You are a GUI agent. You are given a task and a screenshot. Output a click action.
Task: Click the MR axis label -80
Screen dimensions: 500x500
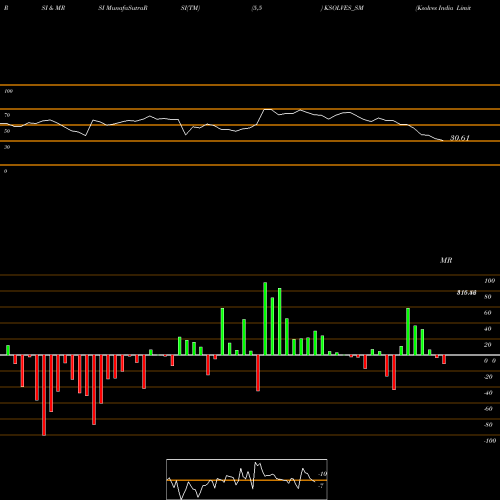tap(488, 425)
